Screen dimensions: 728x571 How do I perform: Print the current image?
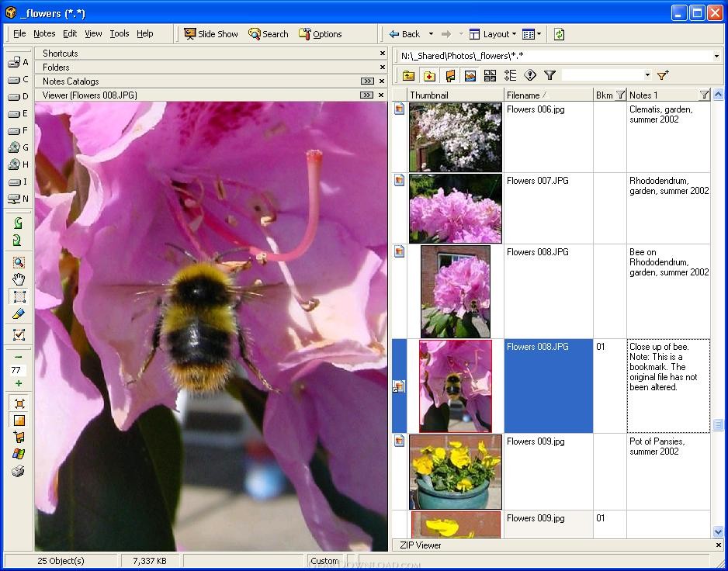[18, 471]
